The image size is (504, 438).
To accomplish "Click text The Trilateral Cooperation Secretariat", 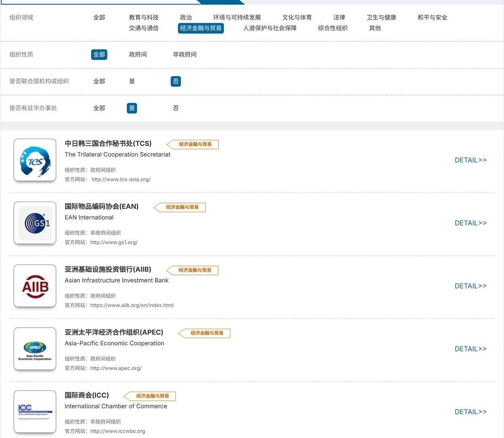I will pyautogui.click(x=118, y=154).
